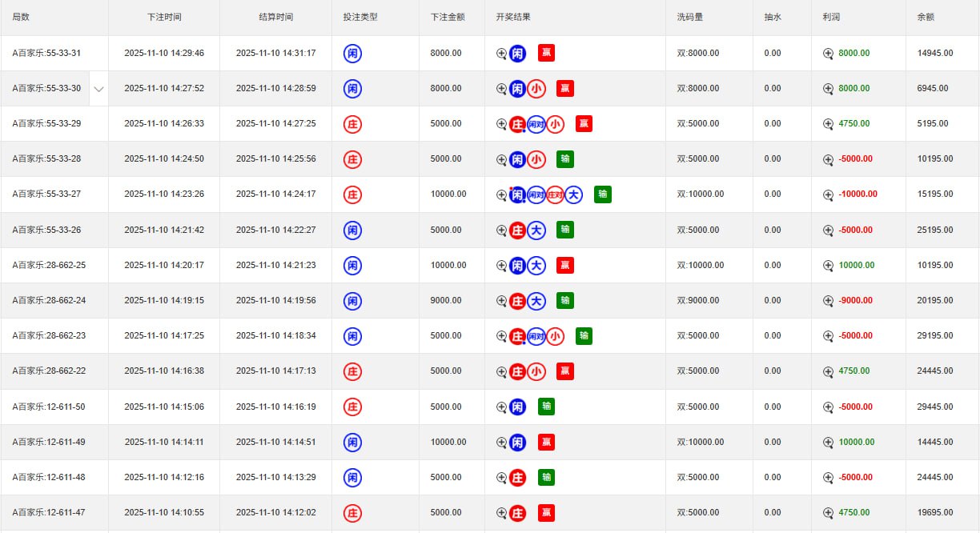Click the 下注时间 column header
The width and height of the screenshot is (980, 533).
[164, 17]
